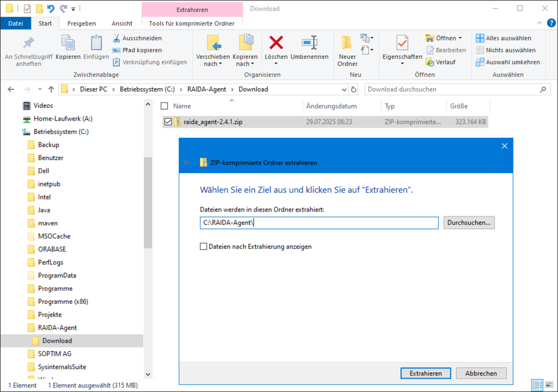
Task: Click the refresh button next to address bar
Action: (353, 89)
